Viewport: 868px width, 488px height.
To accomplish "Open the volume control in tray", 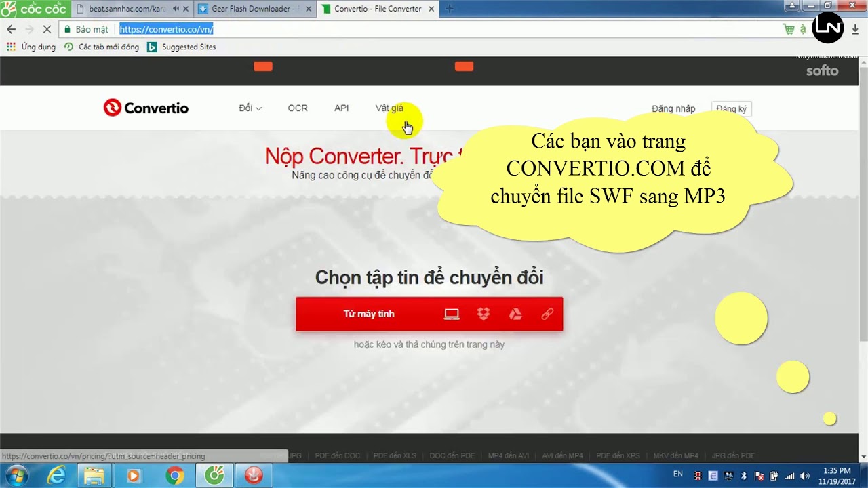I will [x=805, y=476].
